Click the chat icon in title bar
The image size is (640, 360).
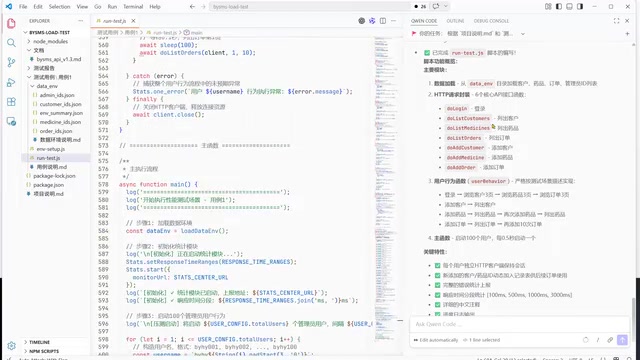(x=436, y=7)
